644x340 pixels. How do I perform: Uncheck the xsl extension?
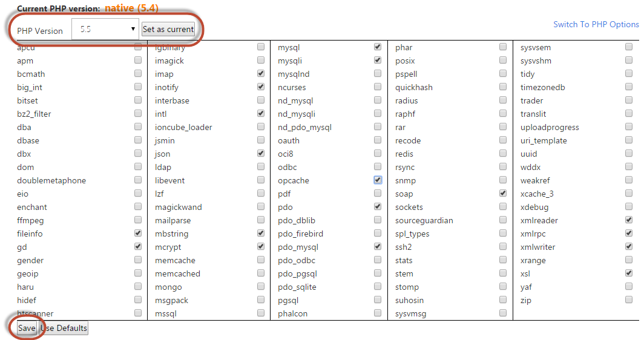pos(629,273)
